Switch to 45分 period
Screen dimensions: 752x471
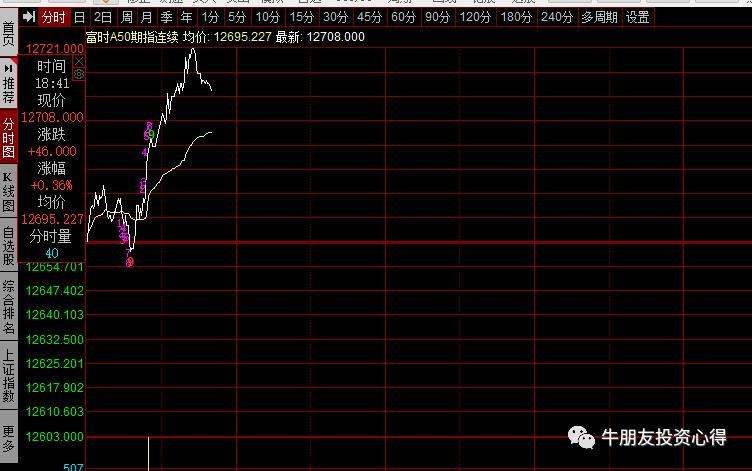pyautogui.click(x=369, y=18)
